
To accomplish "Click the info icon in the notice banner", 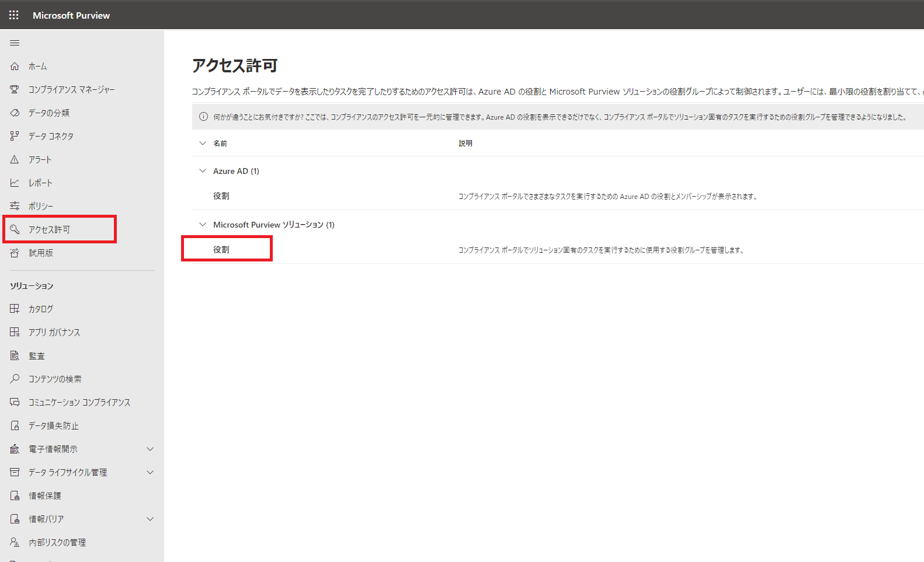I will pos(203,117).
